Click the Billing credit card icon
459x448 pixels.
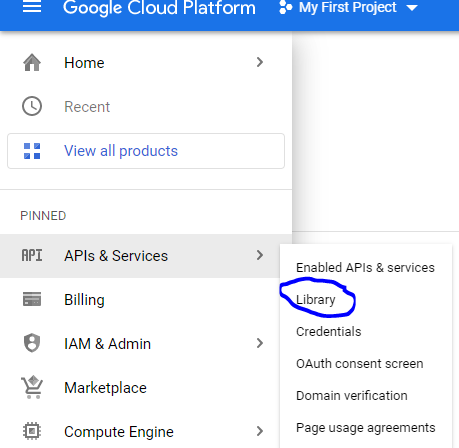32,299
